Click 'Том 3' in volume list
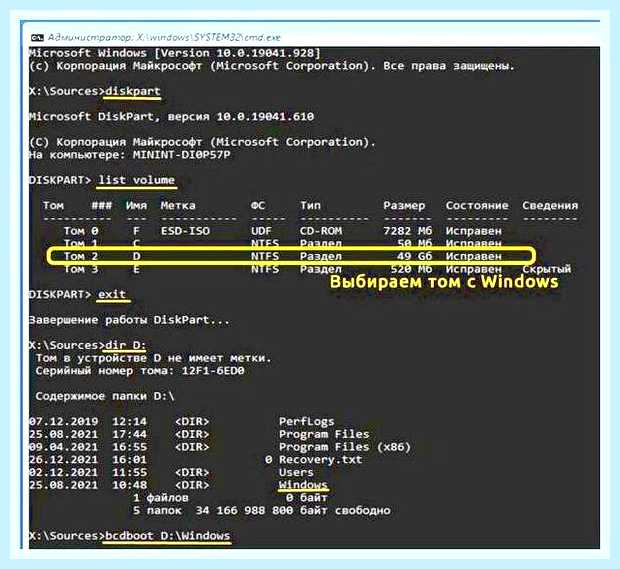620x569 pixels. (x=81, y=269)
